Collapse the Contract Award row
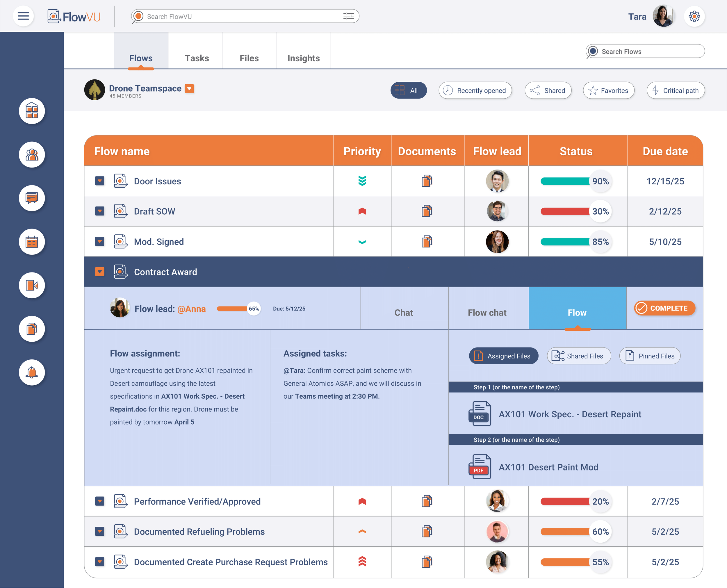The height and width of the screenshot is (588, 727). [x=99, y=272]
